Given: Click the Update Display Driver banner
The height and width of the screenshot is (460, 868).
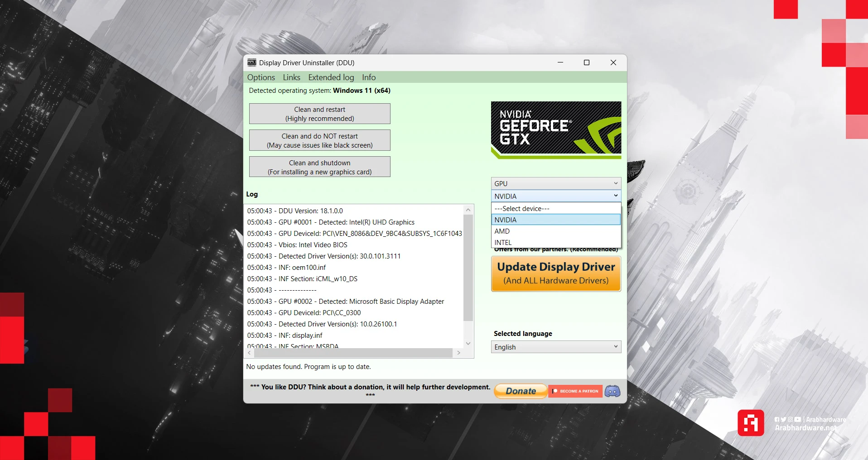Looking at the screenshot, I should pyautogui.click(x=556, y=274).
